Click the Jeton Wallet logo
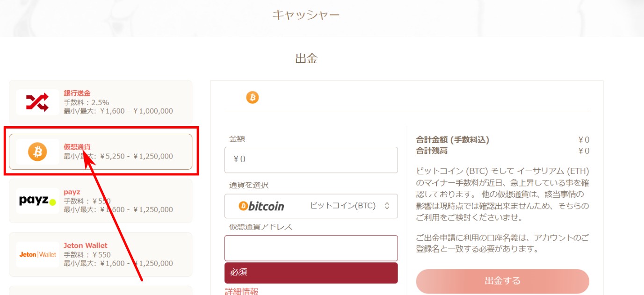Viewport: 644px width, 295px height. click(37, 255)
